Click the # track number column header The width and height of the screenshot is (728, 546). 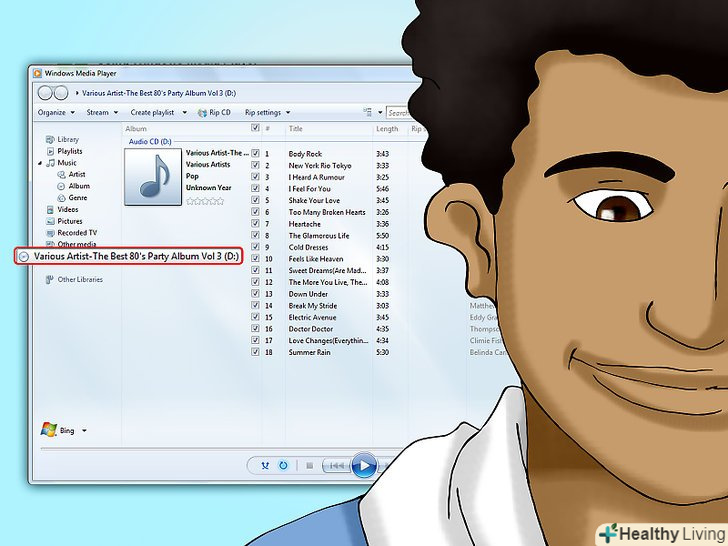[267, 129]
